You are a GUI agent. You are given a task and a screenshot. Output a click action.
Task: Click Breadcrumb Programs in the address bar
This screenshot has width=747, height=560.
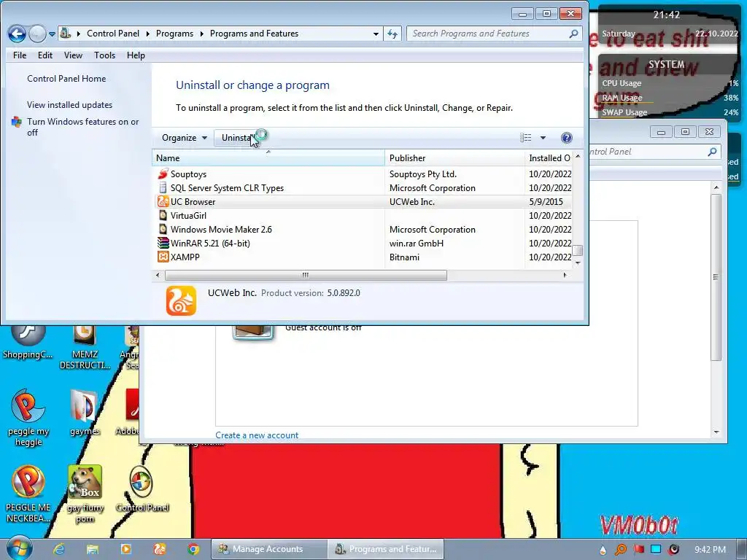174,34
